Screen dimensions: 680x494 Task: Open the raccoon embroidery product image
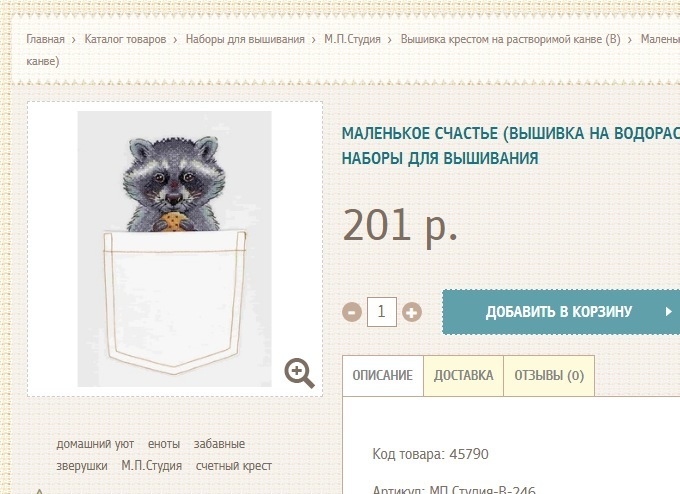coord(175,249)
